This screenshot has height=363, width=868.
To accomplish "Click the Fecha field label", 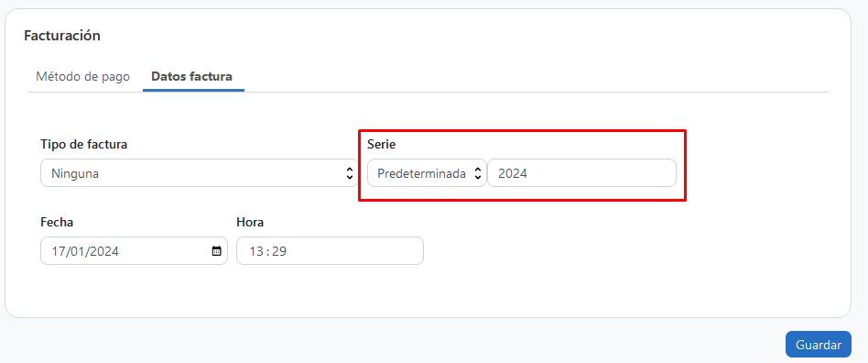I will pos(57,222).
